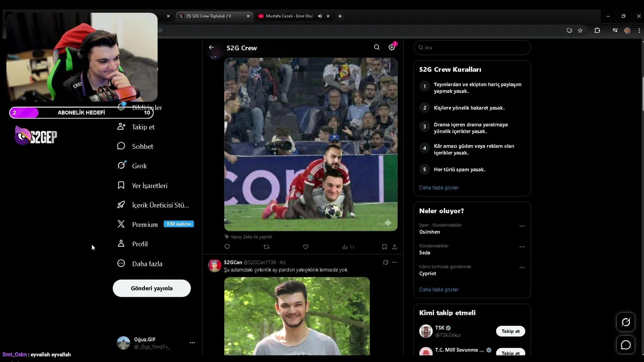Reply to the football image post

tap(227, 247)
